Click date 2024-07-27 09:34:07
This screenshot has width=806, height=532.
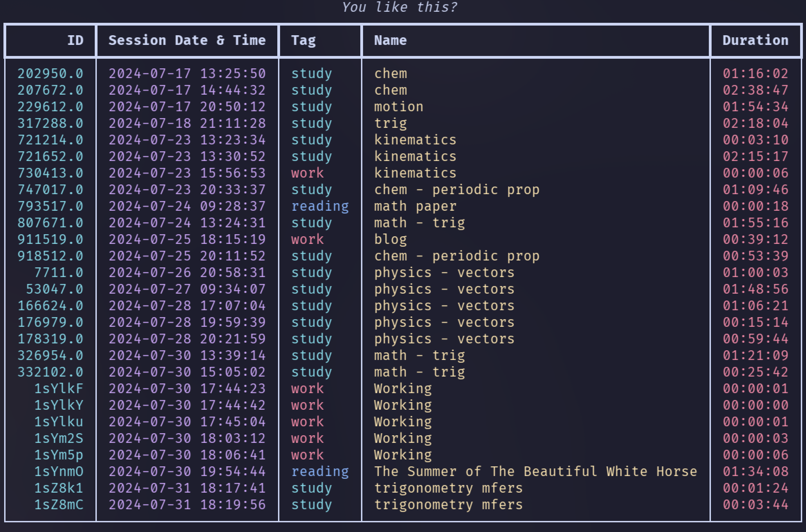[187, 289]
